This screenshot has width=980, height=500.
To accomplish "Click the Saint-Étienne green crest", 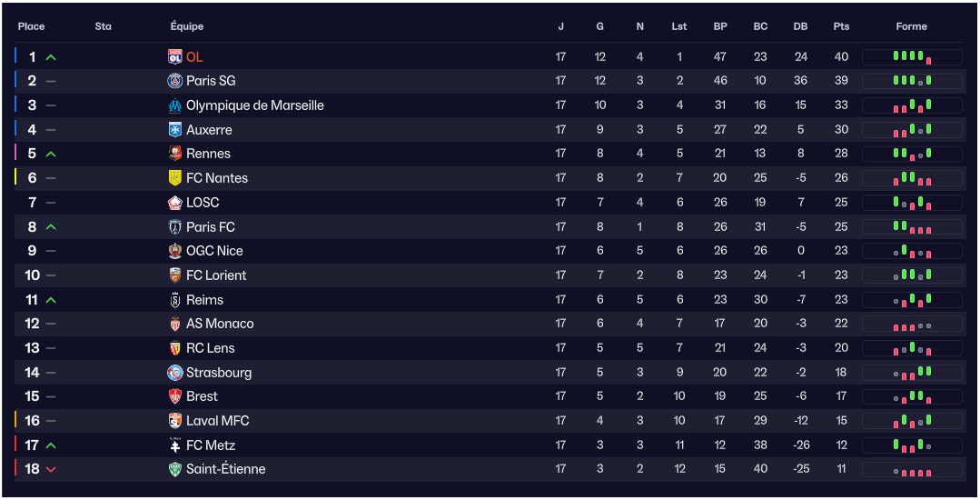I will tap(175, 469).
